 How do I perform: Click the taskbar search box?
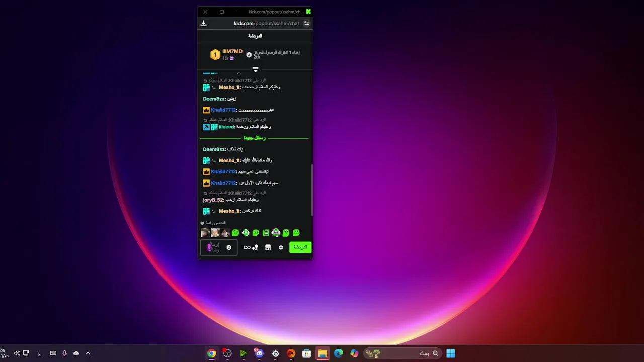pyautogui.click(x=402, y=353)
